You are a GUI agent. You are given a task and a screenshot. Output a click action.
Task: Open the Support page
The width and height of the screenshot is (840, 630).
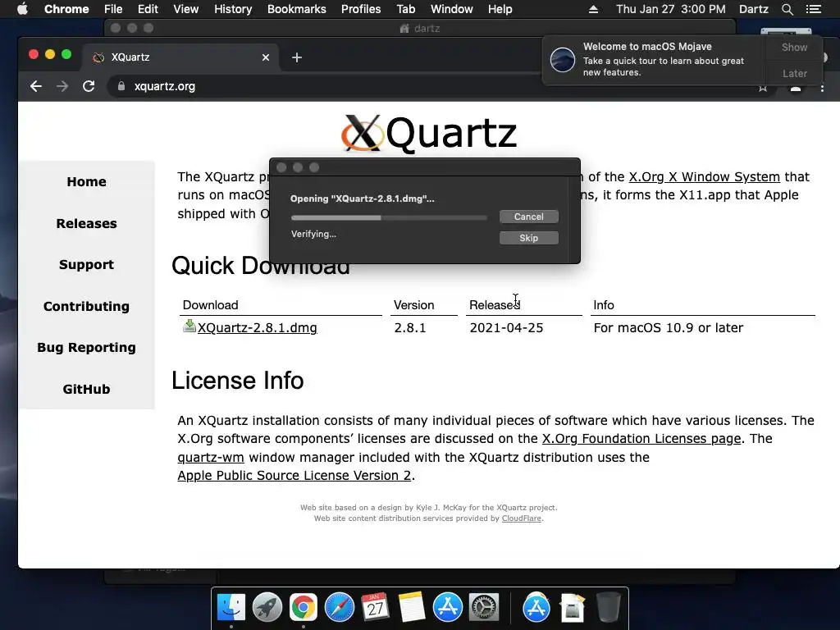pyautogui.click(x=86, y=265)
